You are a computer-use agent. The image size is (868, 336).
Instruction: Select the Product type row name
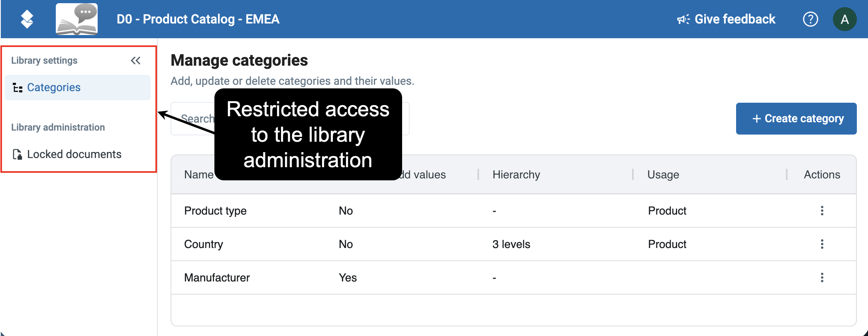[x=215, y=211]
